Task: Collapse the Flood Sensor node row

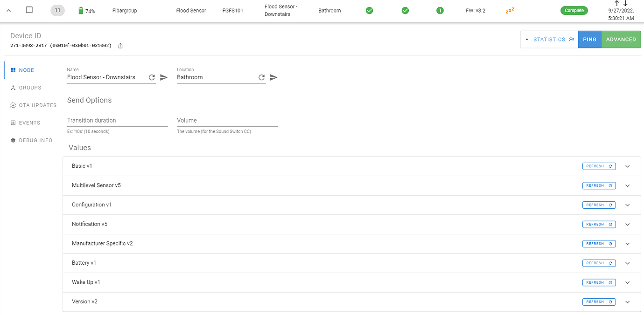Action: [x=8, y=10]
